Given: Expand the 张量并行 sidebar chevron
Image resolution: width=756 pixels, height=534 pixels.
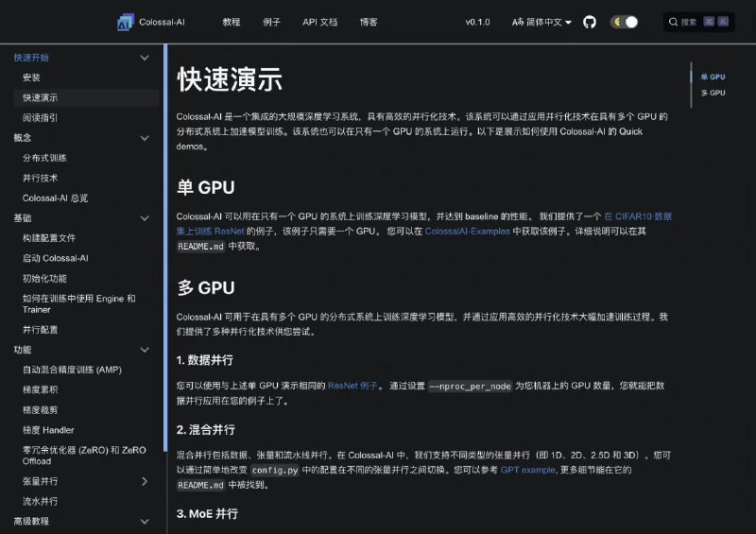Looking at the screenshot, I should 145,481.
